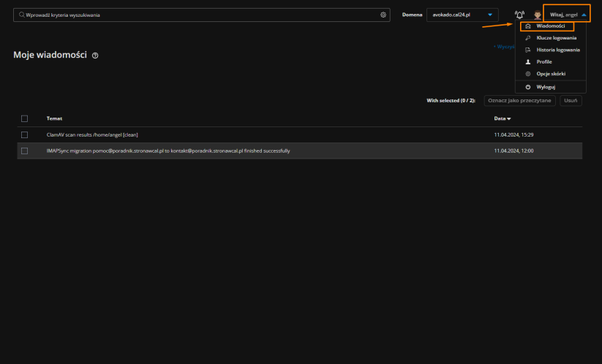Click the Historia logowania icon
The width and height of the screenshot is (602, 364).
click(x=528, y=50)
